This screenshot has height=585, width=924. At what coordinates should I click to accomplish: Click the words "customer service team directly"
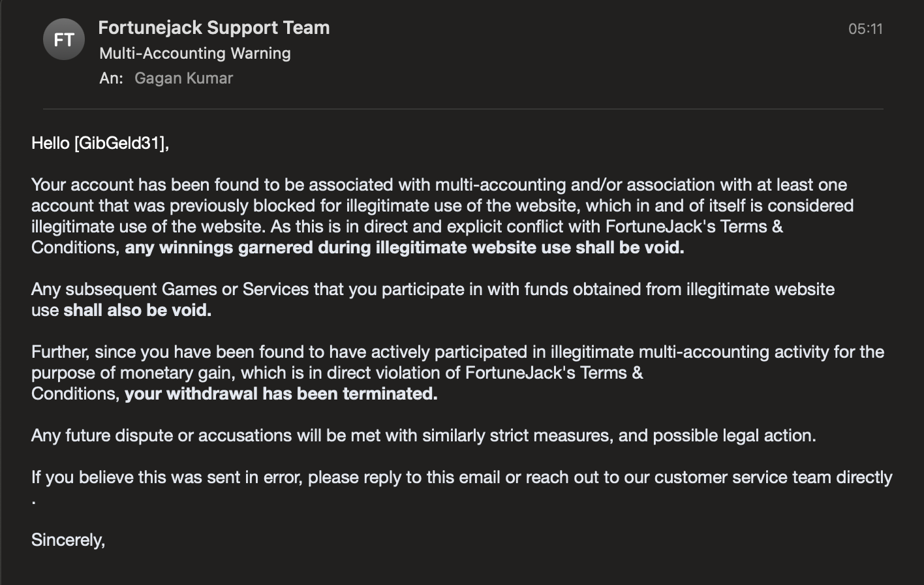point(773,477)
